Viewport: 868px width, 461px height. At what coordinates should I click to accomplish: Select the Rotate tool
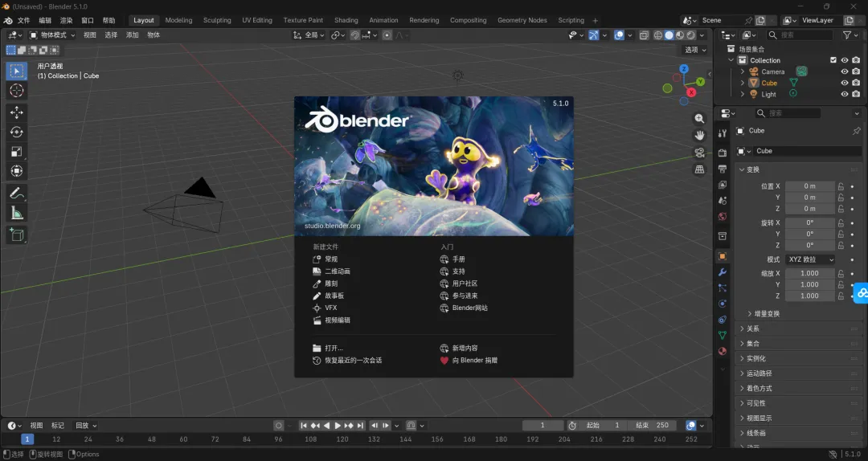pos(17,132)
